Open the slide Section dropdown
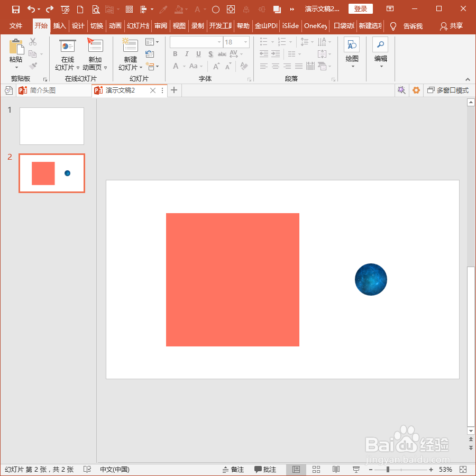Viewport: 476px width, 476px height. click(x=152, y=66)
